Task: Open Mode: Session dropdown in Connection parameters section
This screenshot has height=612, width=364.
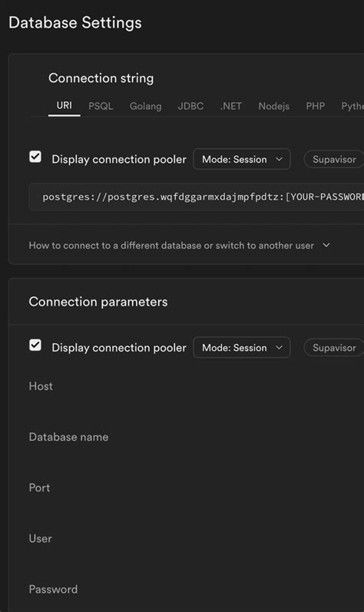Action: coord(242,347)
